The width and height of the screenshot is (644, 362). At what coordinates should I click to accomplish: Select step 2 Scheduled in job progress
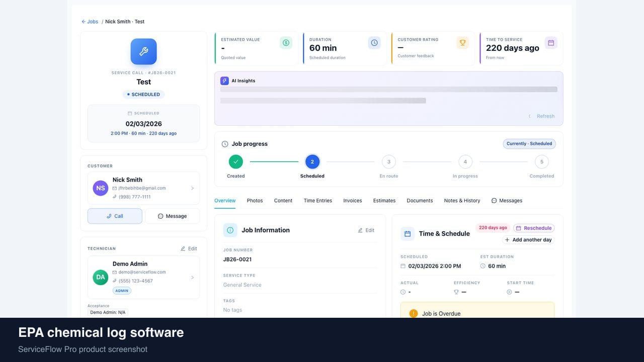312,162
